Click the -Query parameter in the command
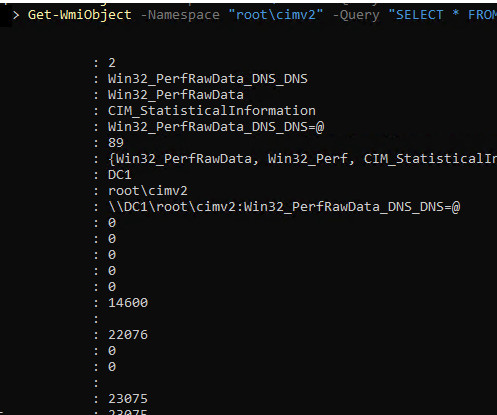Image resolution: width=497 pixels, height=415 pixels. coord(356,15)
